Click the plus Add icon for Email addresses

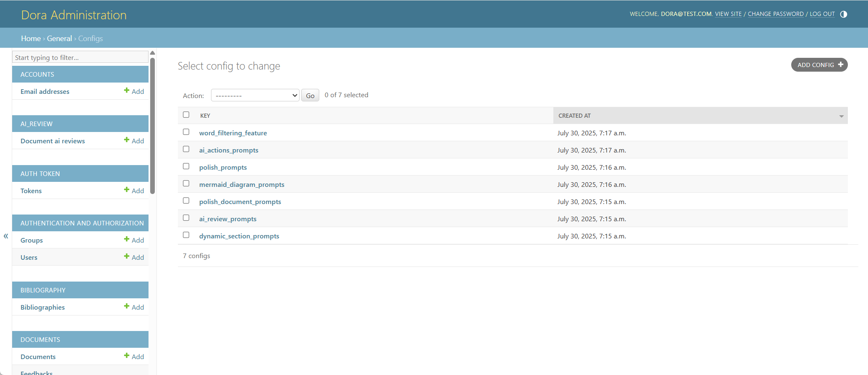coord(127,91)
